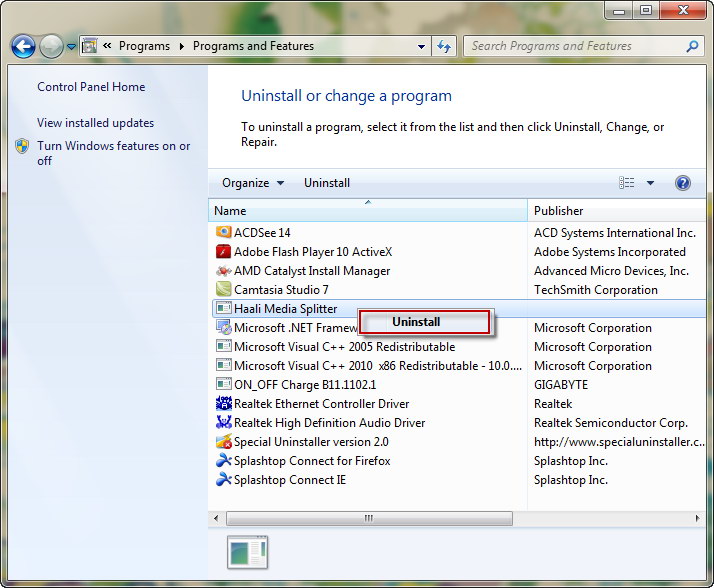Click the search magnifier icon

click(692, 46)
